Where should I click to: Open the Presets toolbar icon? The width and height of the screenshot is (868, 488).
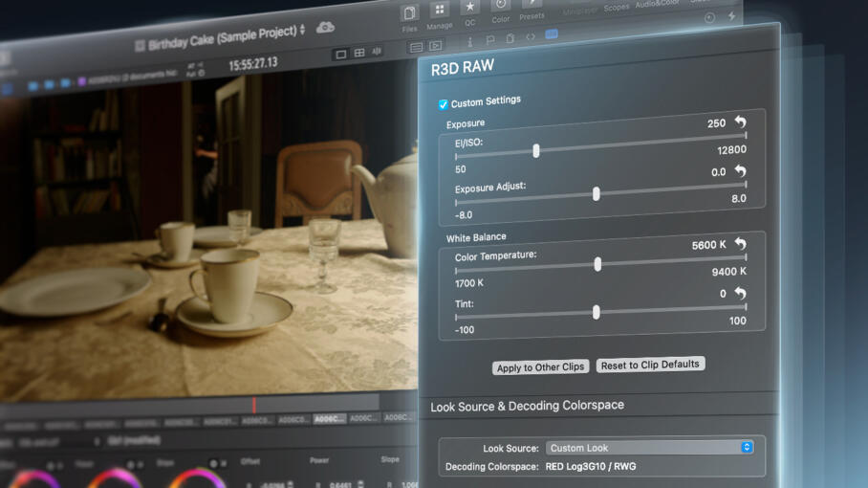[532, 3]
